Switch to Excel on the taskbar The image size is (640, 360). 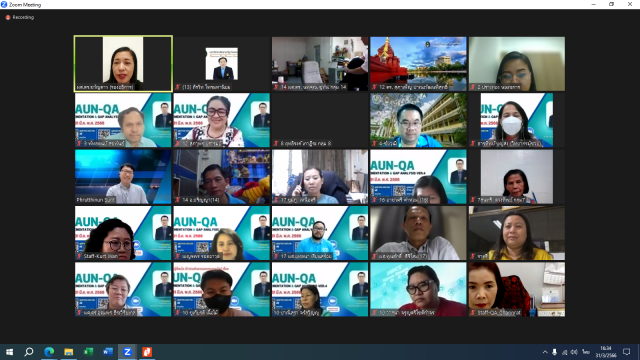point(88,351)
